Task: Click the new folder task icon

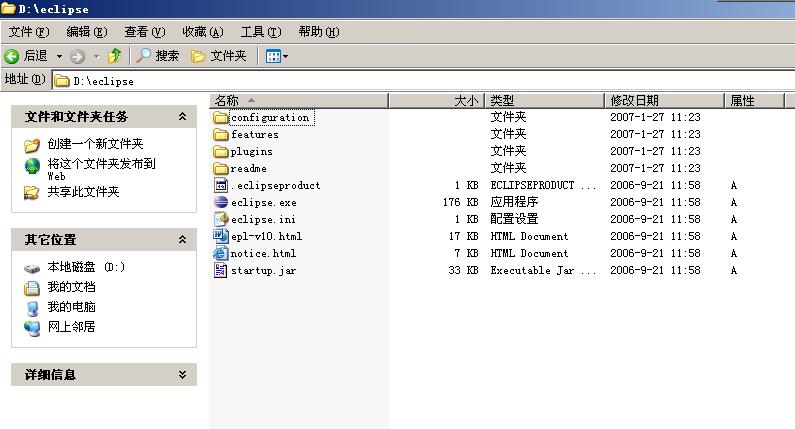Action: click(x=31, y=145)
